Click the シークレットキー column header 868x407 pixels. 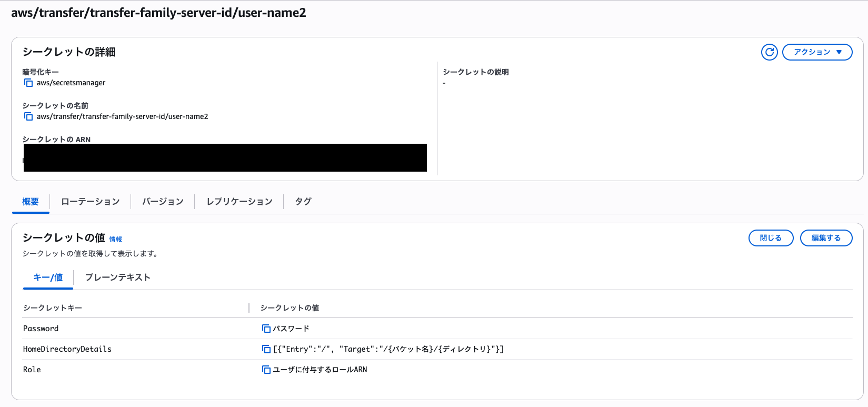[x=53, y=308]
